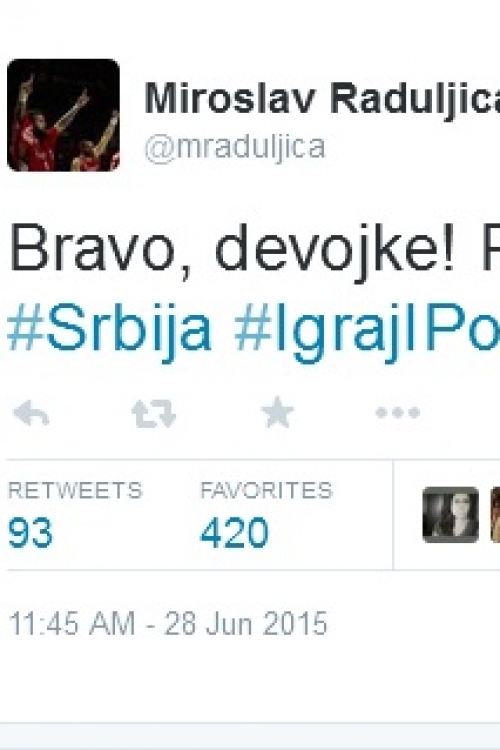Reply to the tweet using arrow icon
500x750 pixels.
point(31,413)
